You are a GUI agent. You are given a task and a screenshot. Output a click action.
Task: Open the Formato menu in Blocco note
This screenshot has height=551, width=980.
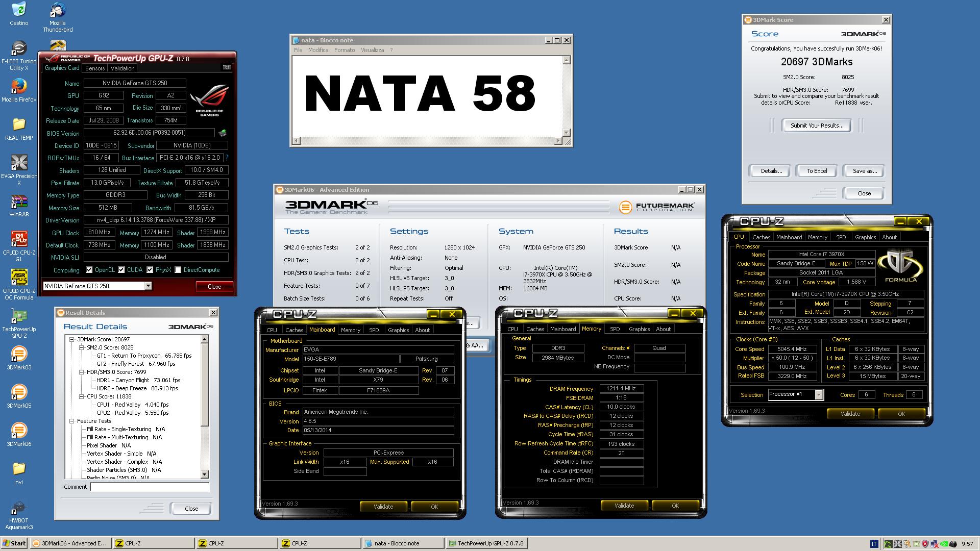tap(345, 50)
